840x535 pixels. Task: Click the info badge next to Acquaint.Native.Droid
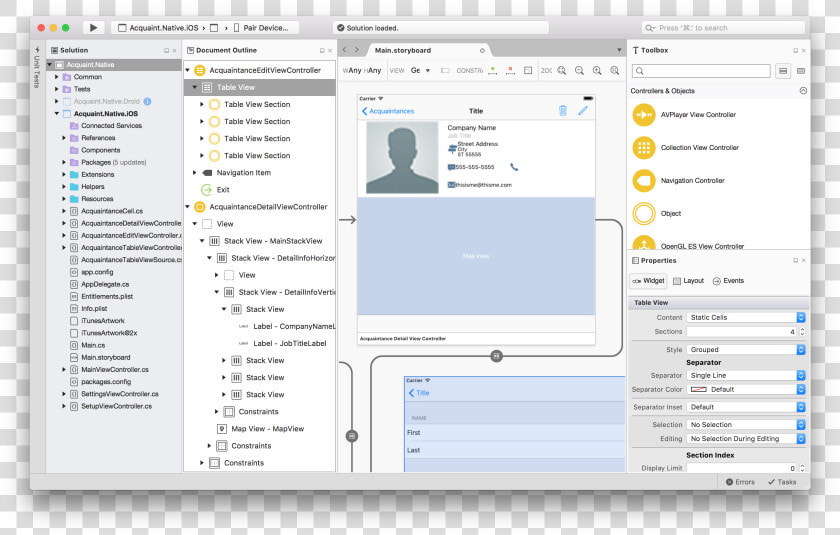pyautogui.click(x=147, y=101)
